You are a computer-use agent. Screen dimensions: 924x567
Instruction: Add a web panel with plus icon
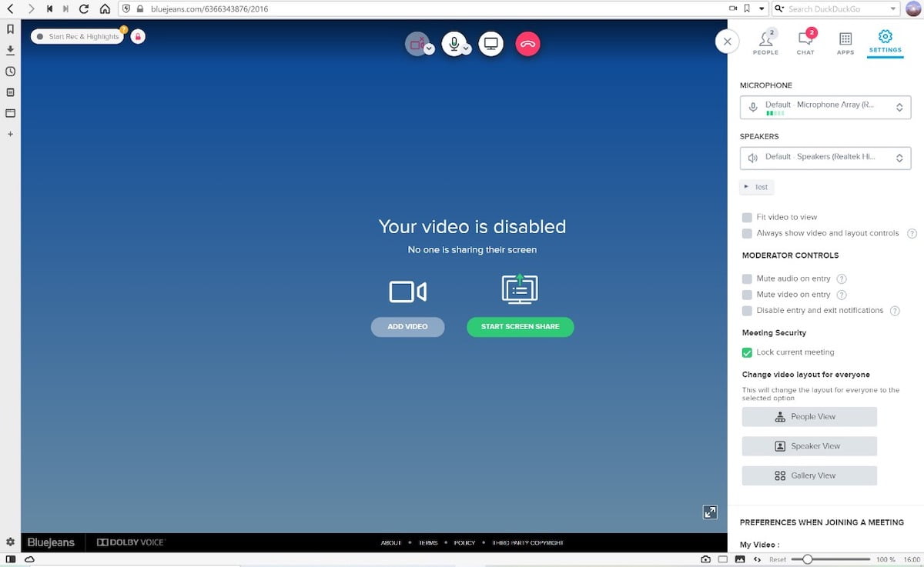click(10, 134)
